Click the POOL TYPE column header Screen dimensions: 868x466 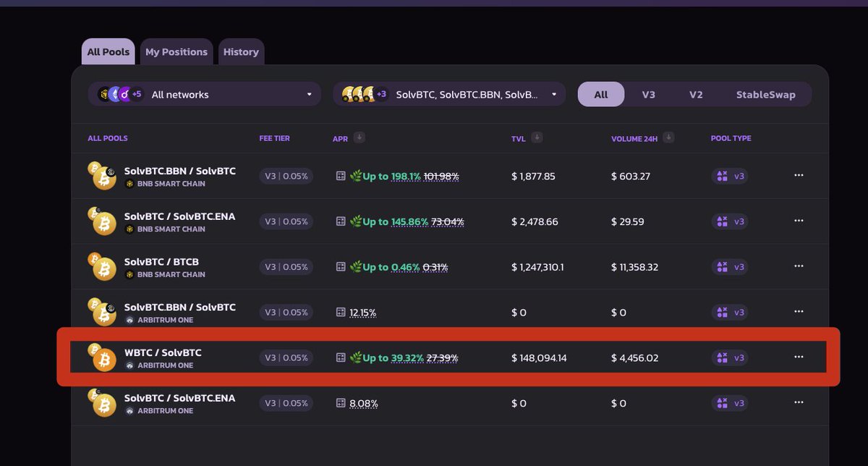731,138
